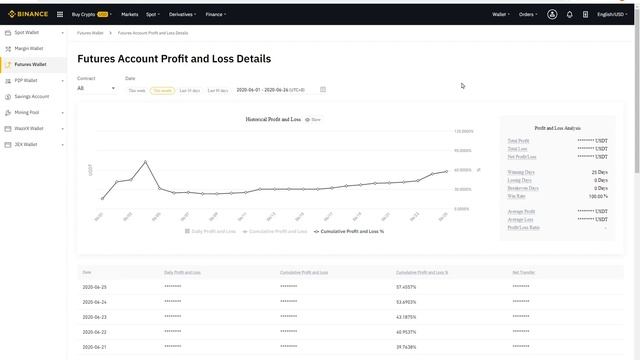Screen dimensions: 640x360
Task: Click the 2020-06-25 date cell
Action: tap(94, 287)
